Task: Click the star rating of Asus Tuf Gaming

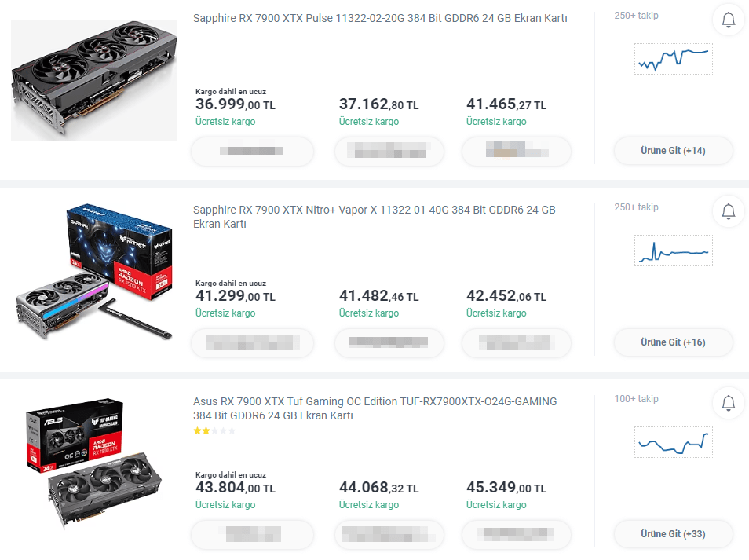Action: pos(214,431)
